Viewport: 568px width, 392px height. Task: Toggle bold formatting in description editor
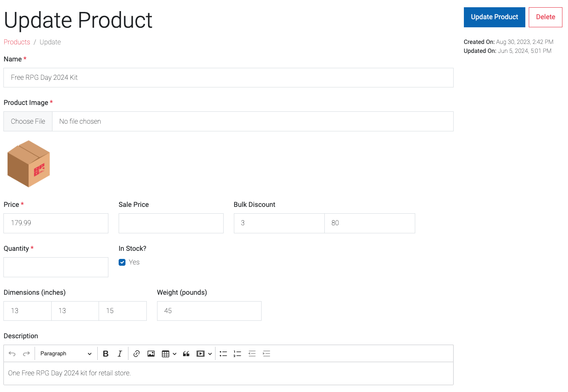coord(106,354)
